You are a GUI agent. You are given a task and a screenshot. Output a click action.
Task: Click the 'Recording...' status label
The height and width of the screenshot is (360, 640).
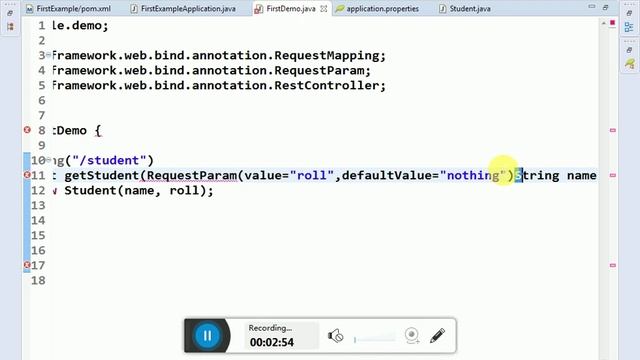270,328
